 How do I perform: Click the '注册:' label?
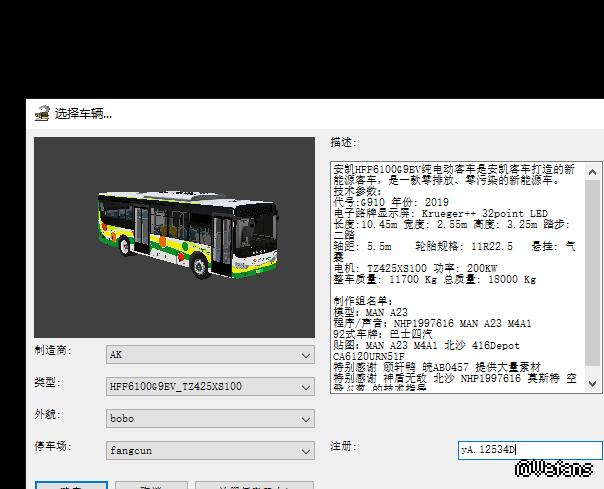[344, 446]
